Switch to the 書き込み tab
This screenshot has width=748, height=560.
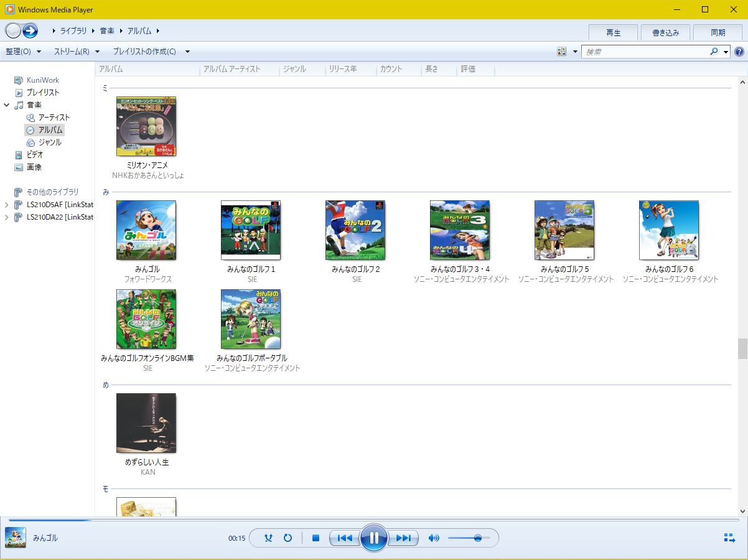coord(665,33)
